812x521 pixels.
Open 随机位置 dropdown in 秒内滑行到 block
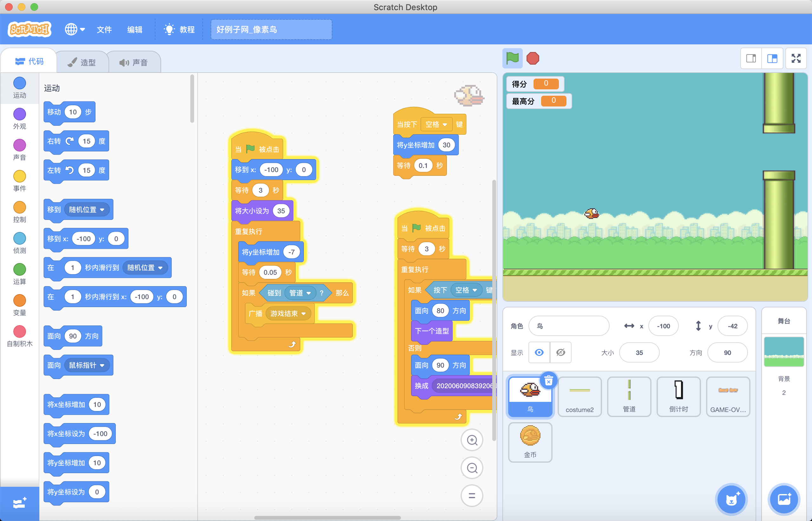tap(145, 267)
